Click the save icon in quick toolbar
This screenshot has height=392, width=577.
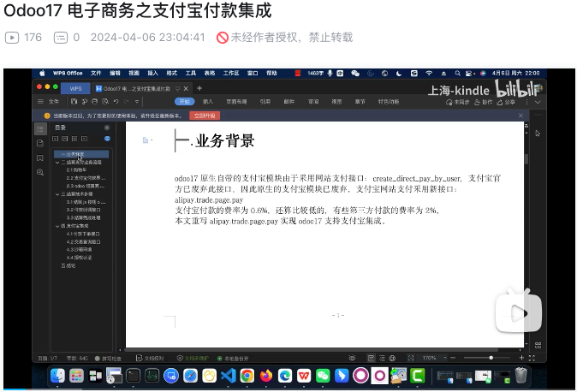click(x=74, y=102)
